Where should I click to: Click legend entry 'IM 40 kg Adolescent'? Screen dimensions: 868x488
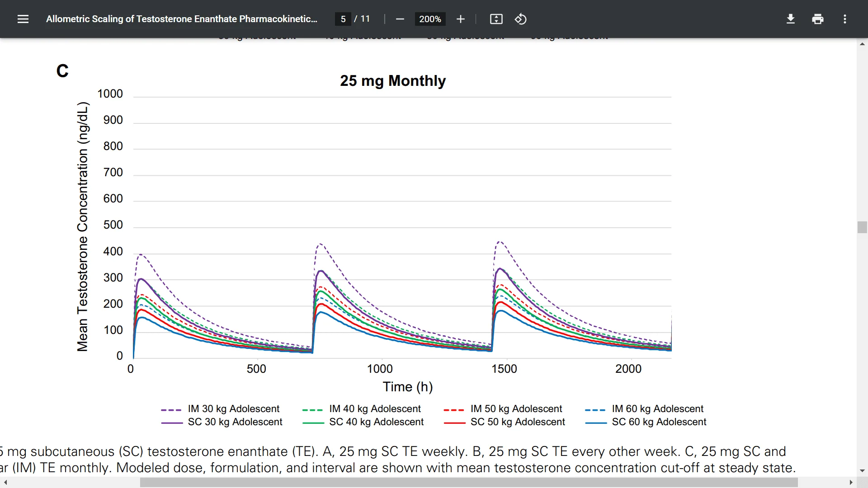(x=362, y=409)
